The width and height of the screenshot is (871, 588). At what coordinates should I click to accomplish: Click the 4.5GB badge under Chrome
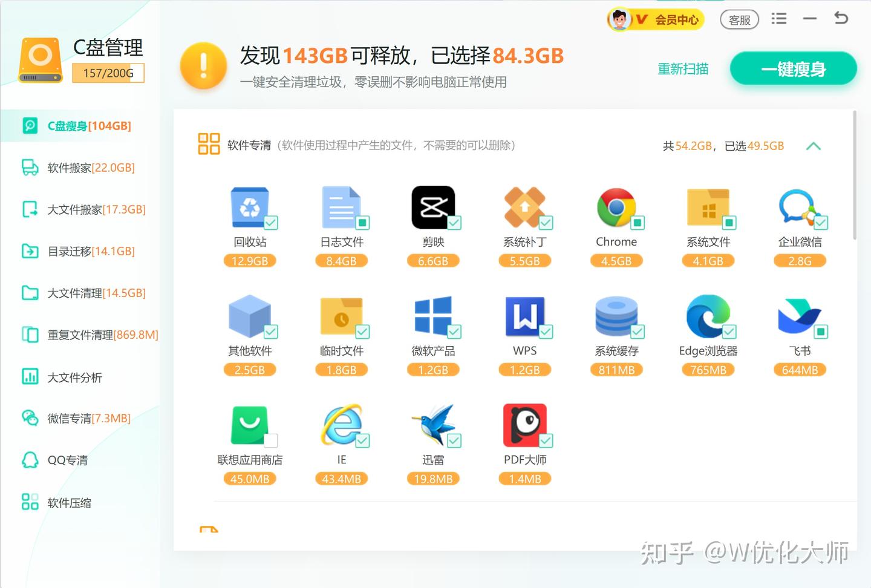click(616, 261)
